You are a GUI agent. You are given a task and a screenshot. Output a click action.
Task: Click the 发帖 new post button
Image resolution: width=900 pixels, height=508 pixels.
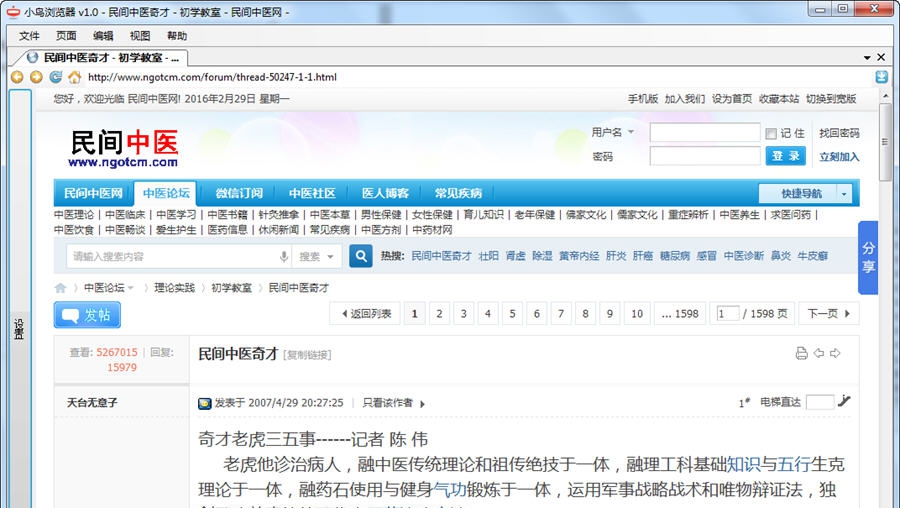coord(87,315)
